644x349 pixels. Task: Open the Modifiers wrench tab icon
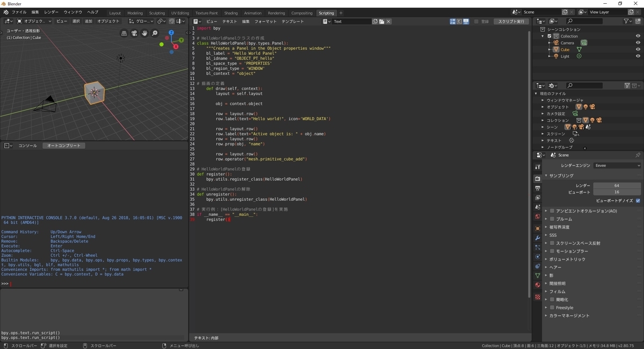(x=537, y=238)
